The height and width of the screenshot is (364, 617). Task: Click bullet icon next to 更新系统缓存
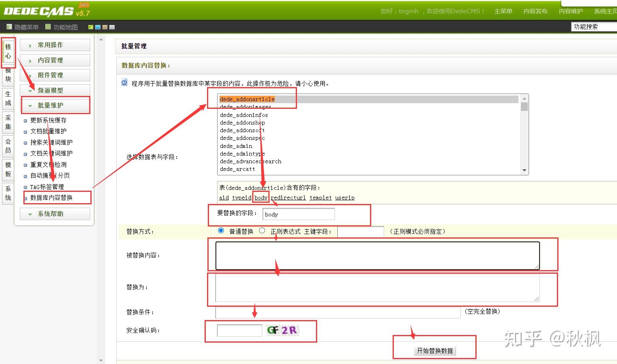click(25, 121)
